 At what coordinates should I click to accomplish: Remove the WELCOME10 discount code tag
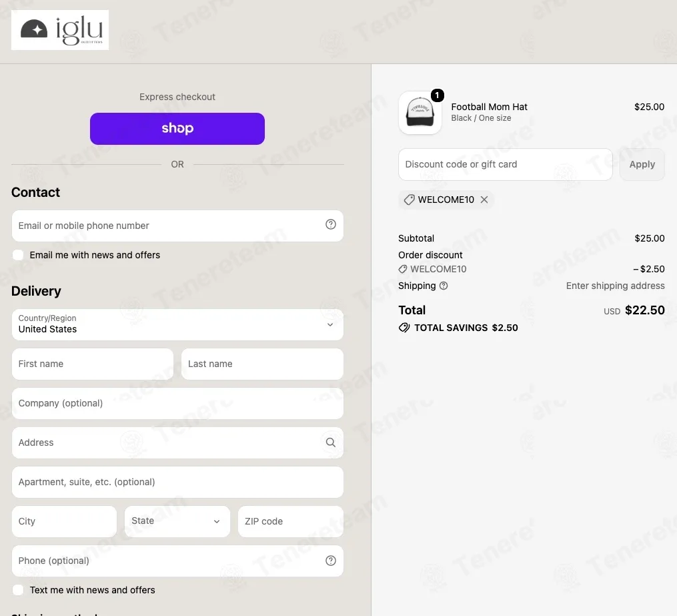[484, 200]
